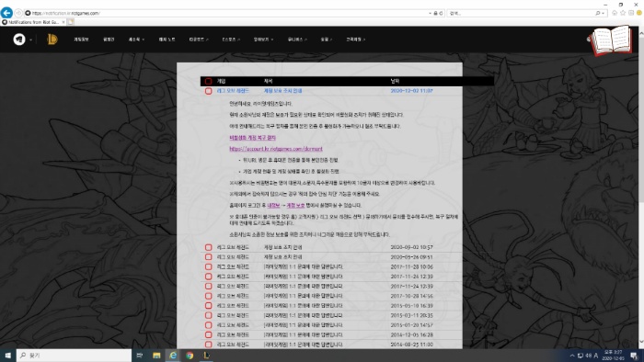The width and height of the screenshot is (644, 362).
Task: Click the Windows taskbar search box
Action: [74, 356]
